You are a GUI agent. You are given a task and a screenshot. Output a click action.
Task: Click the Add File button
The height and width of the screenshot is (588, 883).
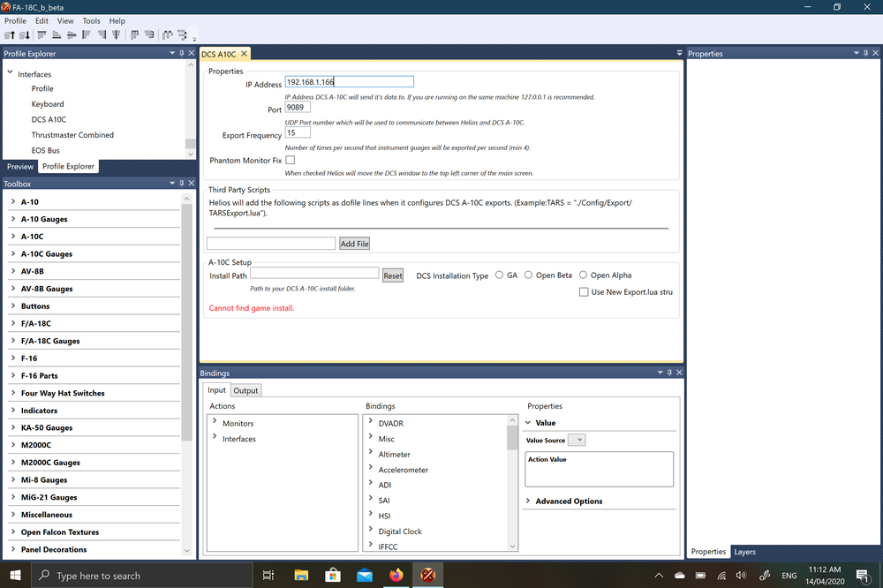pyautogui.click(x=354, y=244)
